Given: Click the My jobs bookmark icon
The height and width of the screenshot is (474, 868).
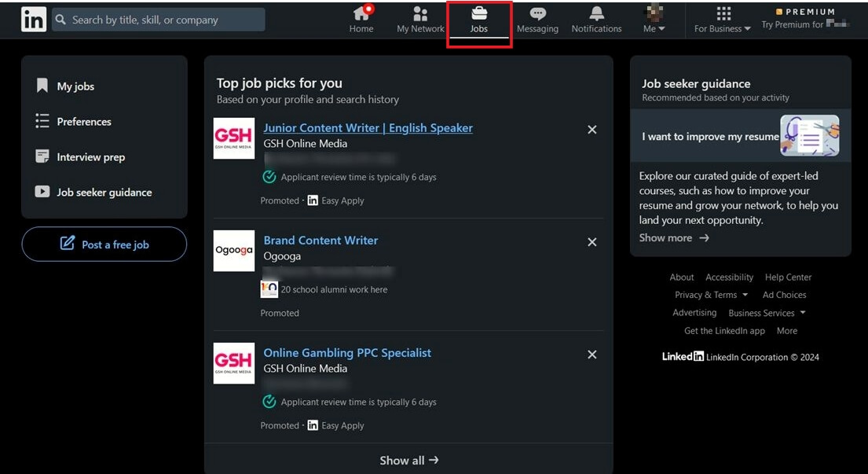Looking at the screenshot, I should tap(42, 85).
